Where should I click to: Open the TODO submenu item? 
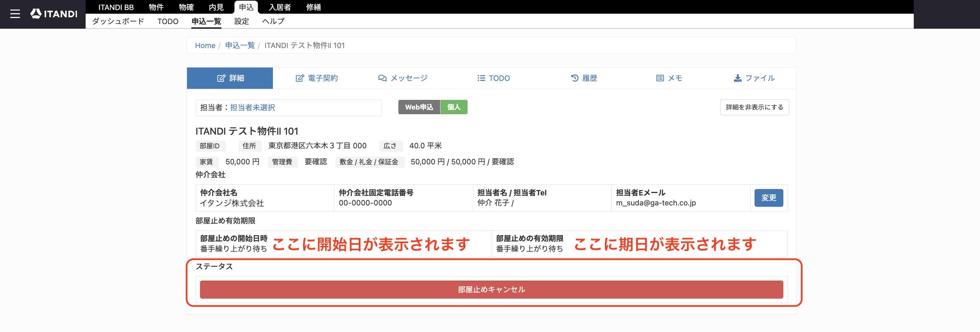168,21
